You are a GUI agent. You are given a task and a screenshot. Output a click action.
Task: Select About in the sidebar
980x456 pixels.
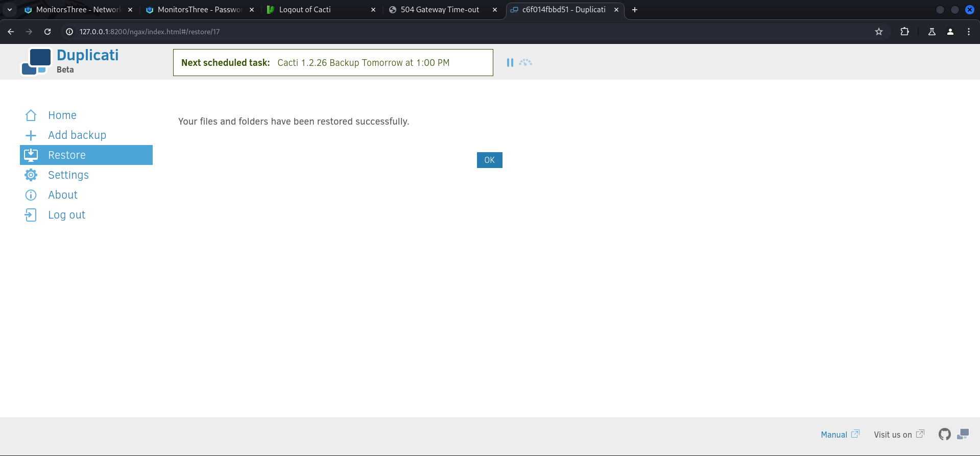coord(62,195)
